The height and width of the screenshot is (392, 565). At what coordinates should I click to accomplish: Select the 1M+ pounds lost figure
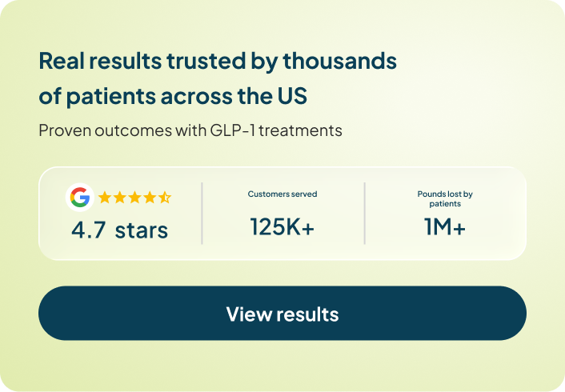445,227
